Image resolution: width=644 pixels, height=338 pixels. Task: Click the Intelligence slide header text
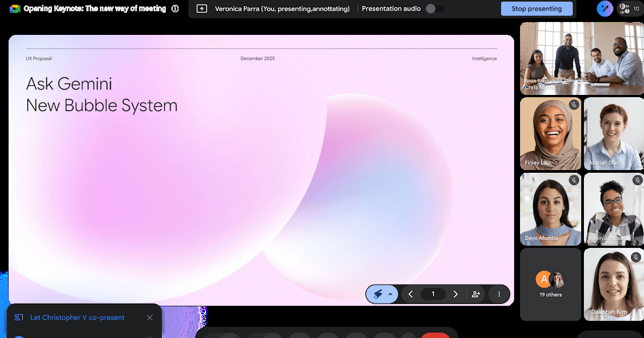pos(485,58)
